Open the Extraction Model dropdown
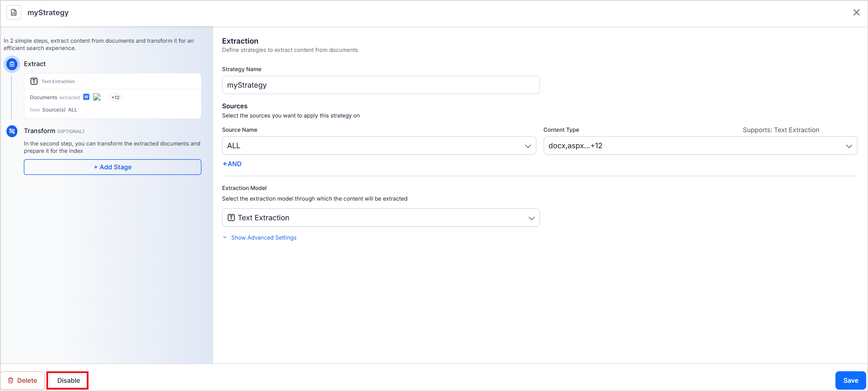 click(380, 218)
